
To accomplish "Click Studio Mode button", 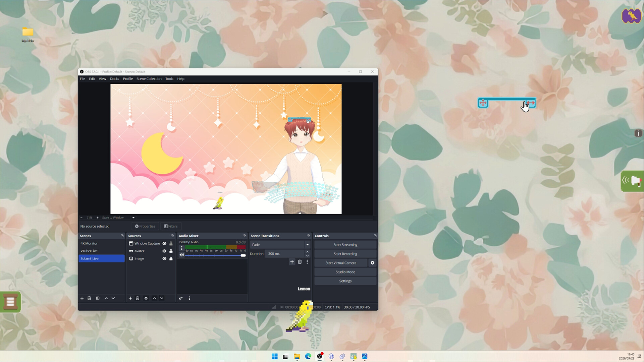I will pyautogui.click(x=345, y=272).
